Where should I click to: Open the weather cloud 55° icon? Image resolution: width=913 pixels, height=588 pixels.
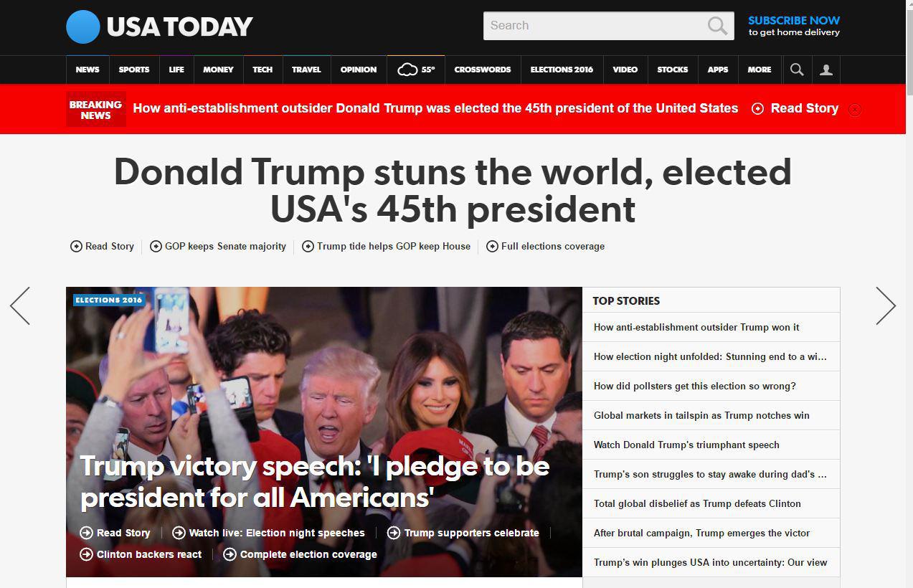click(416, 70)
